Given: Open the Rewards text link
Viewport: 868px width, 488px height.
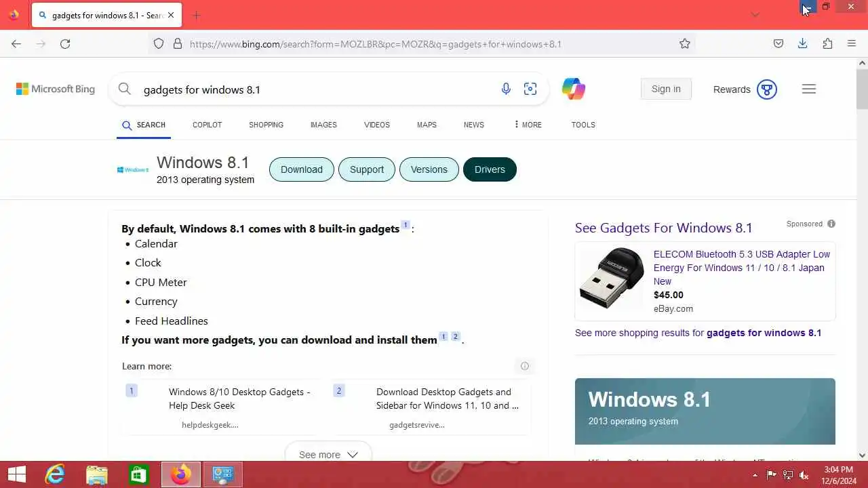Looking at the screenshot, I should pos(732,89).
